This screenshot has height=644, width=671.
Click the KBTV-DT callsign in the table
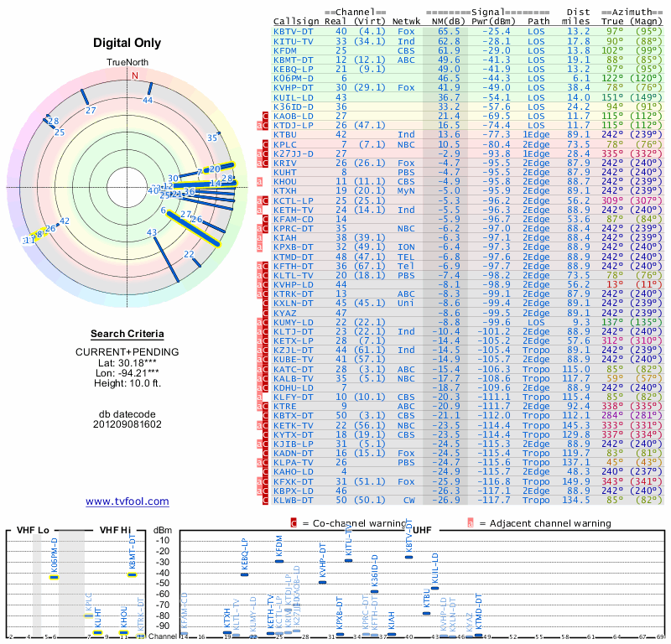click(x=293, y=32)
